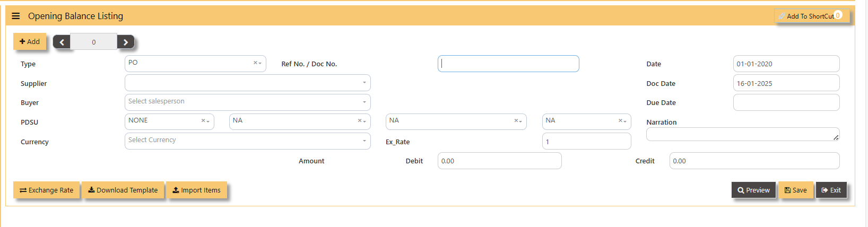868x227 pixels.
Task: Exit the Opening Balance form
Action: pos(831,190)
